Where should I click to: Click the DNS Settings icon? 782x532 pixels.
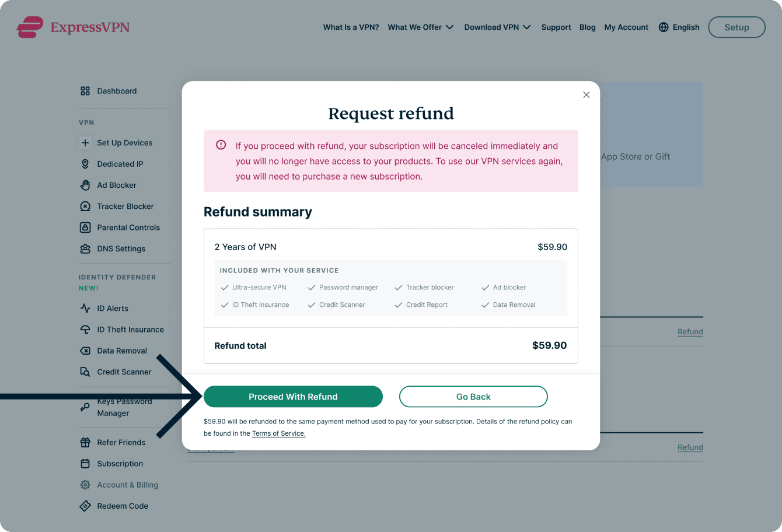tap(85, 249)
